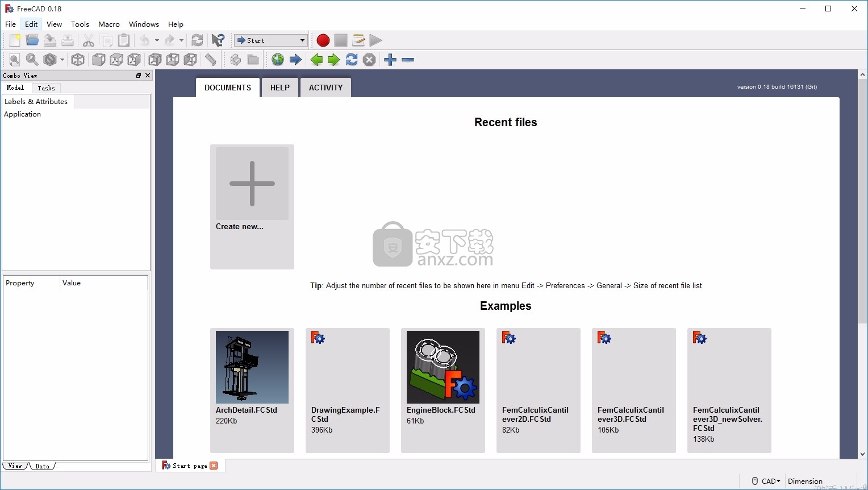Open the DrawingExample.FCStd example
The image size is (868, 490).
coord(348,391)
